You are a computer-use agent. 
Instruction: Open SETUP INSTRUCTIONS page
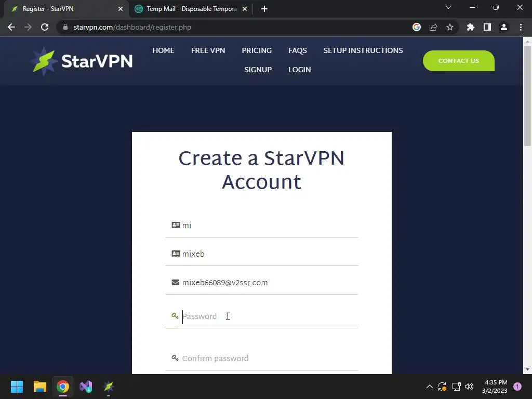(363, 50)
